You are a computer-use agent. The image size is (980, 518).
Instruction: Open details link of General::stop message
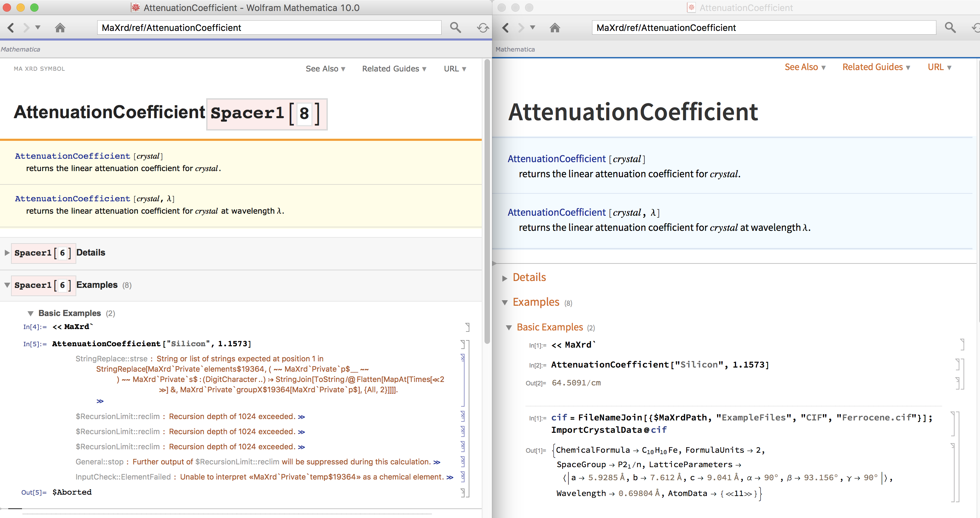[437, 462]
